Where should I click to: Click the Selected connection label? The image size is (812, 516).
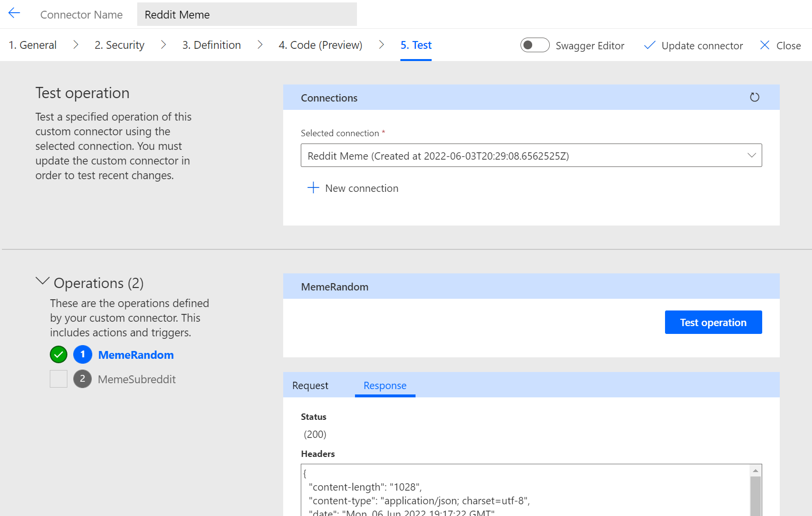point(340,133)
